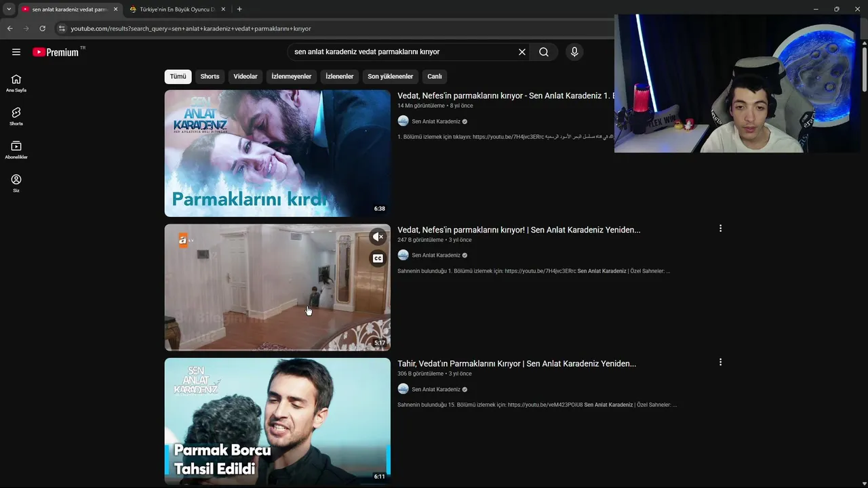Click the webcam overlay of the streamer
This screenshot has height=488, width=868.
coord(737,83)
